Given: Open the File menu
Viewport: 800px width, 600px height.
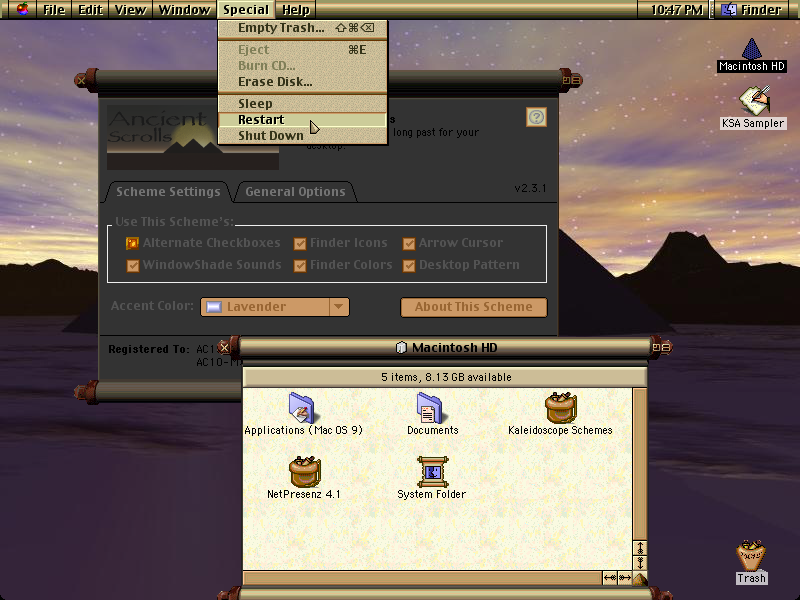Looking at the screenshot, I should pyautogui.click(x=54, y=9).
